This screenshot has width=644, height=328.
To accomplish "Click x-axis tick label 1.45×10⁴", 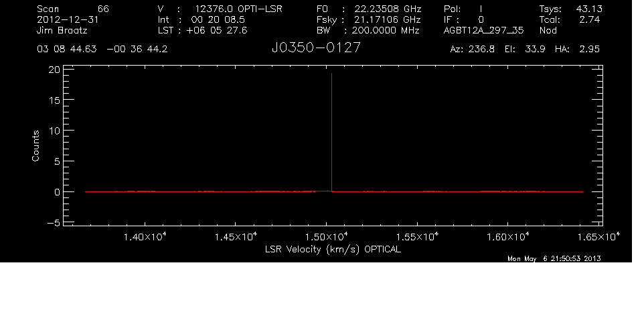I will [236, 237].
